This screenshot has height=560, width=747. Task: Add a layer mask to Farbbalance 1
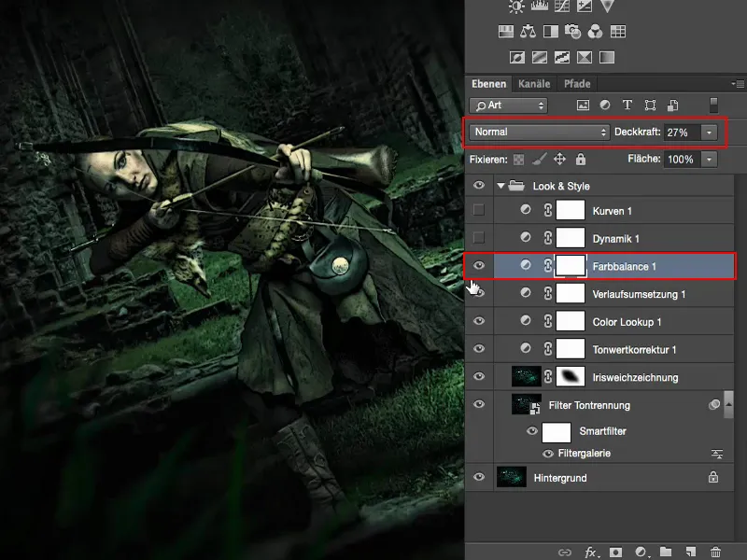[x=615, y=552]
